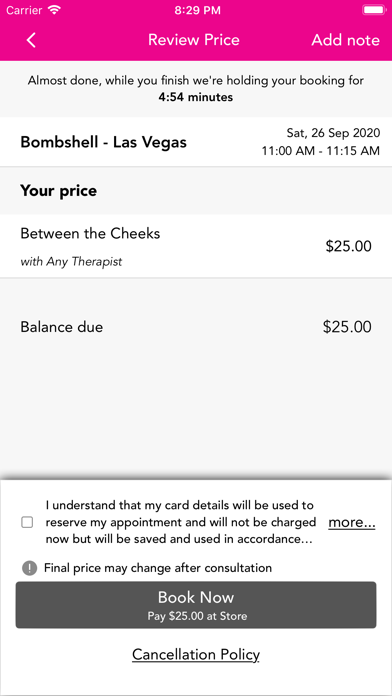Open the Cancellation Policy link
The height and width of the screenshot is (696, 392).
(196, 655)
